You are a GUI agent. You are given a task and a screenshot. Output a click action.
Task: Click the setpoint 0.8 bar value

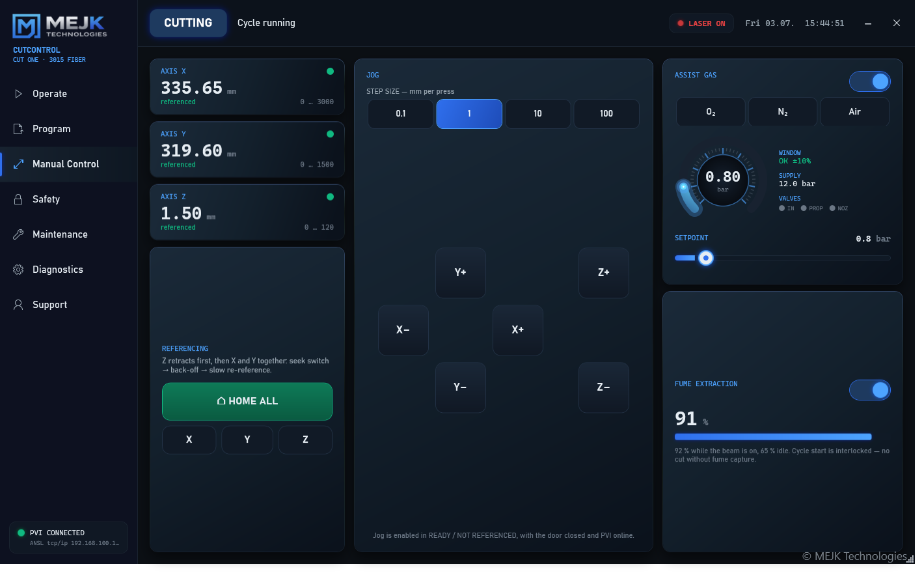pos(873,239)
